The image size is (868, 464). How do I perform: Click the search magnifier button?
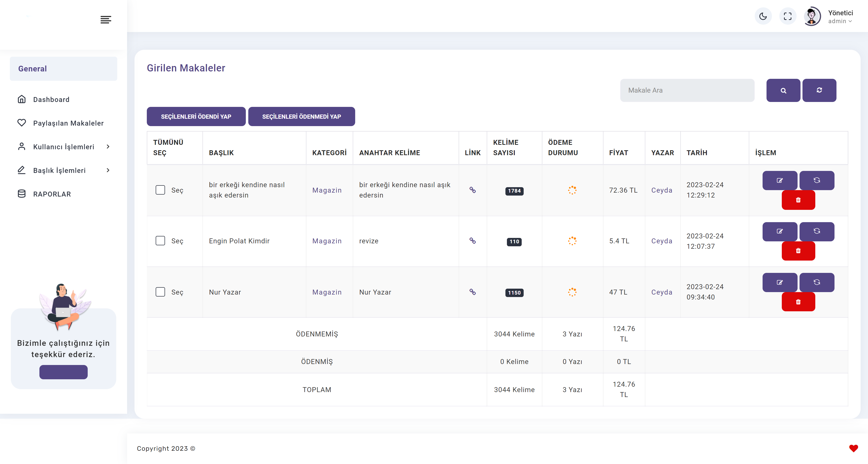[783, 90]
